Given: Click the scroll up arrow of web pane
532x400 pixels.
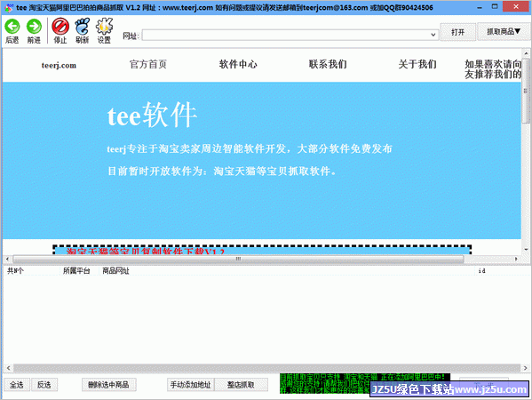Looking at the screenshot, I should pos(526,53).
